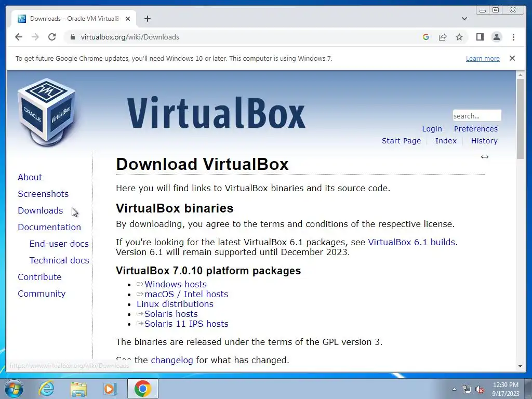Reload the VirtualBox downloads page
This screenshot has width=532, height=399.
(x=52, y=37)
